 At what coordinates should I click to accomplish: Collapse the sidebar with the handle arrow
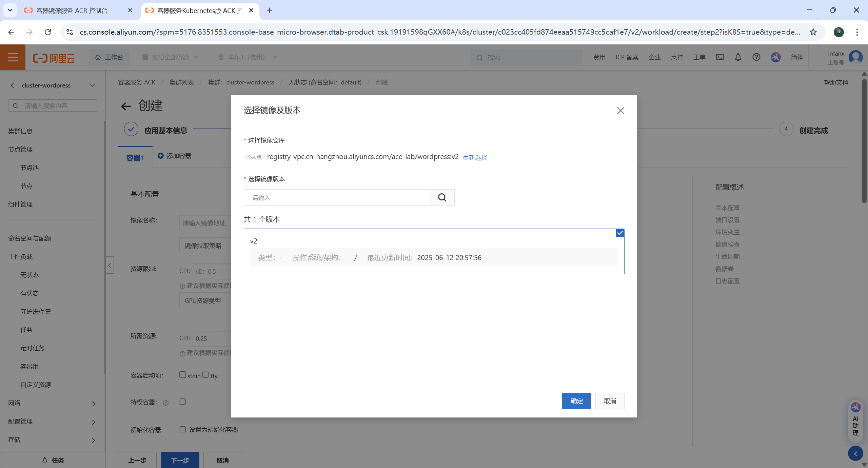pos(110,265)
